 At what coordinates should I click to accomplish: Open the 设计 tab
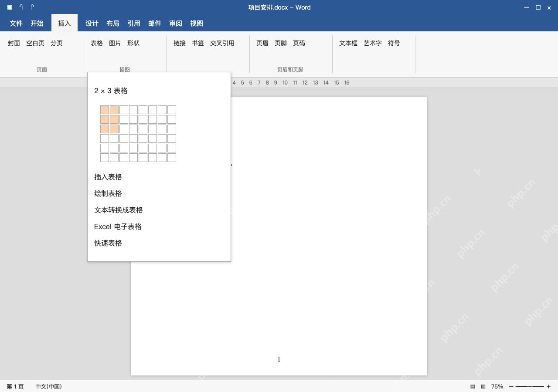pos(92,24)
